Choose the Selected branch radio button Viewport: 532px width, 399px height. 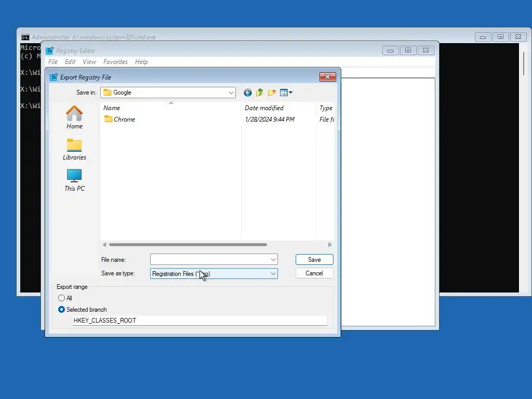coord(61,310)
